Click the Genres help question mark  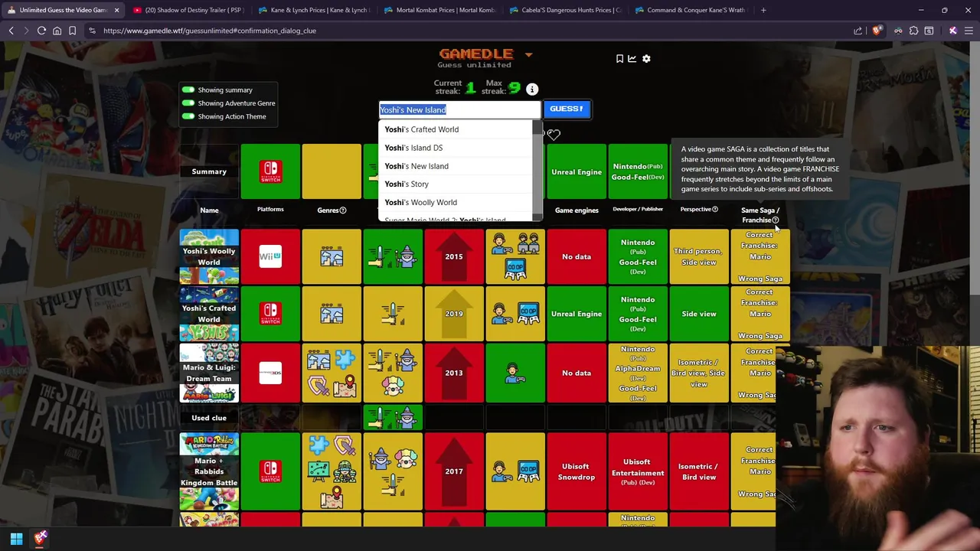tap(343, 210)
